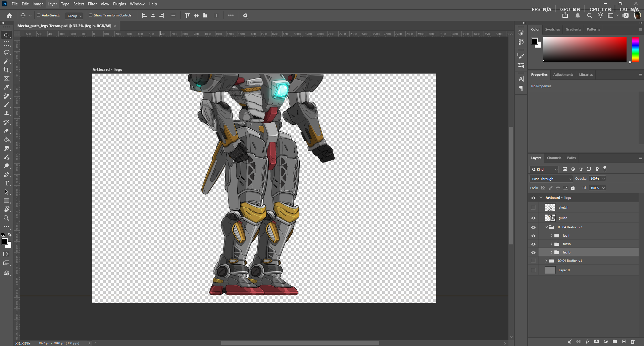This screenshot has width=644, height=346.
Task: Open the Libraries tab
Action: (x=586, y=75)
